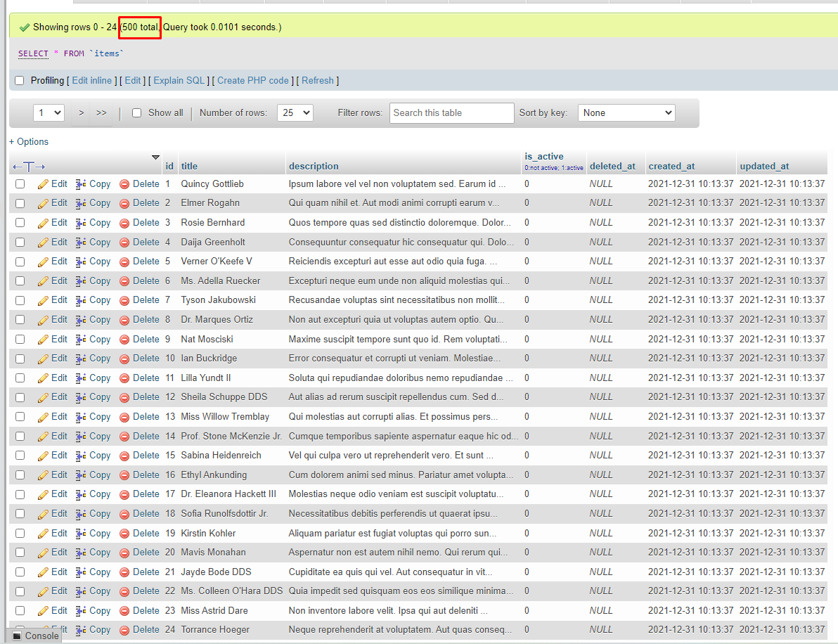Sort by the created_at column header
The image size is (838, 644).
(x=672, y=166)
